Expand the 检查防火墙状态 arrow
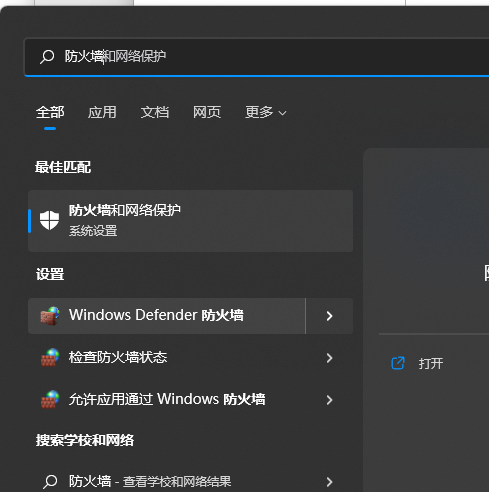This screenshot has width=489, height=492. coord(329,358)
